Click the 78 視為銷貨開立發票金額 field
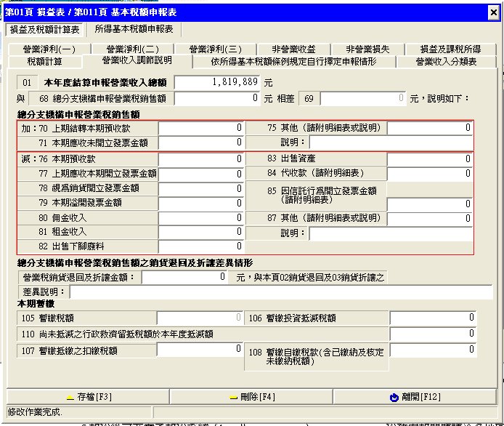 tap(201, 189)
